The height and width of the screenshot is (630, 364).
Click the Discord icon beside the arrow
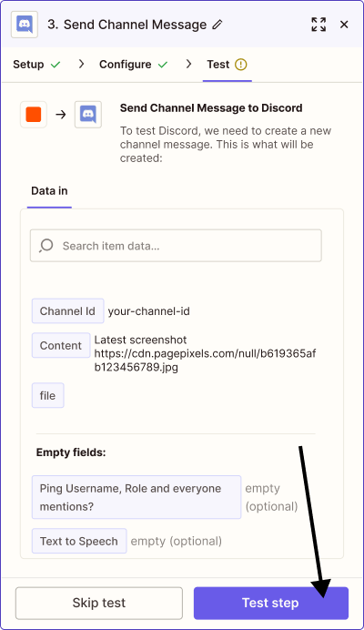[88, 115]
